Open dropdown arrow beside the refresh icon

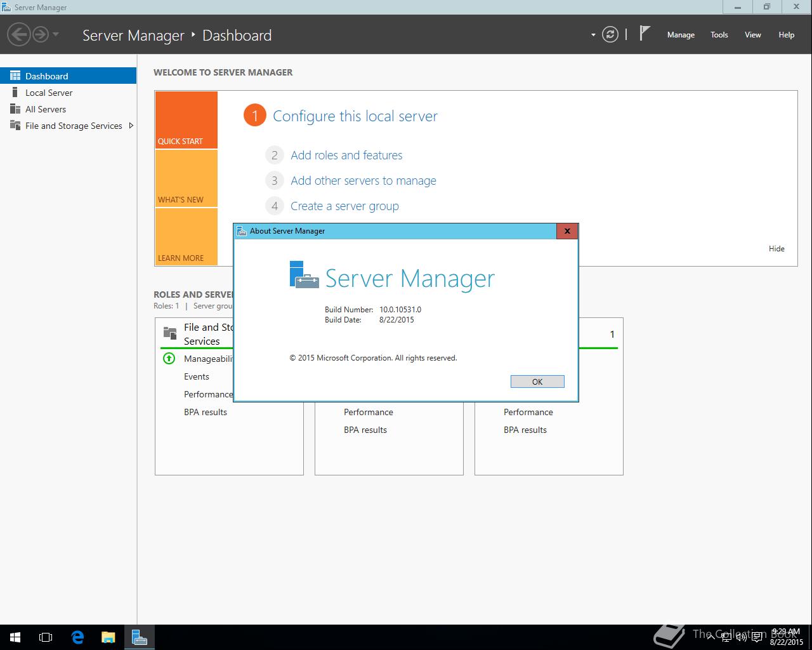click(593, 35)
